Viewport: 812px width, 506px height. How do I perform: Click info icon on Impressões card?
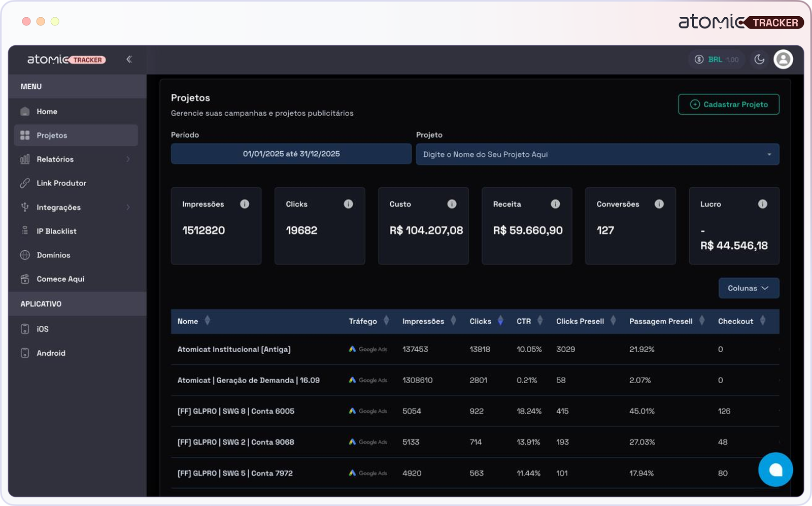tap(245, 204)
